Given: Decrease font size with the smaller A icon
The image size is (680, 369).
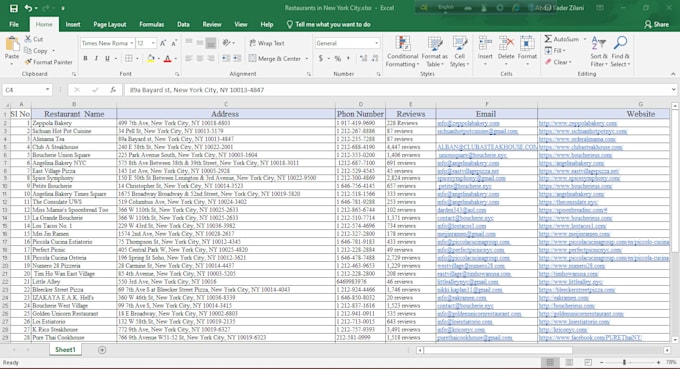Looking at the screenshot, I should pos(174,43).
